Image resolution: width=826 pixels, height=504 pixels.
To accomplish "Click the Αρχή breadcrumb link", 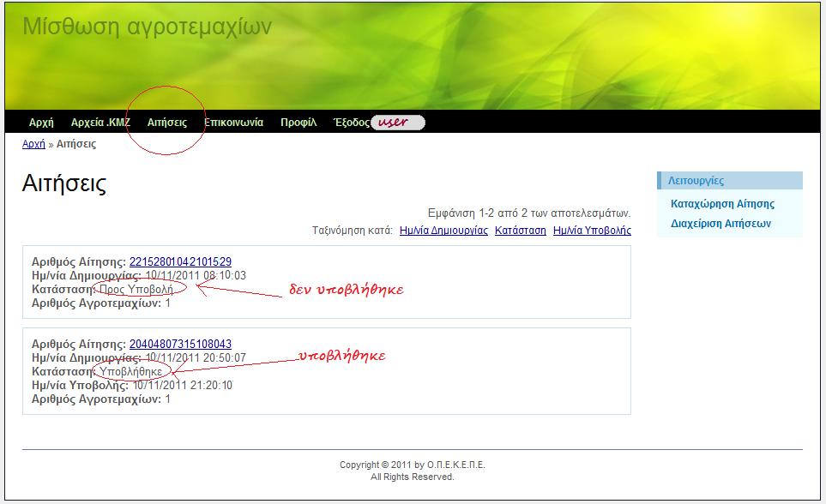I will (33, 144).
